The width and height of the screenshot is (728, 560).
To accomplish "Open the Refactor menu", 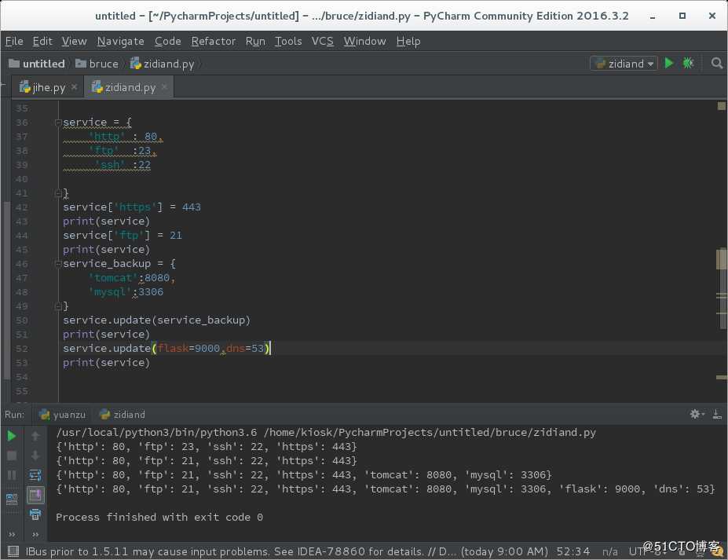I will point(213,42).
